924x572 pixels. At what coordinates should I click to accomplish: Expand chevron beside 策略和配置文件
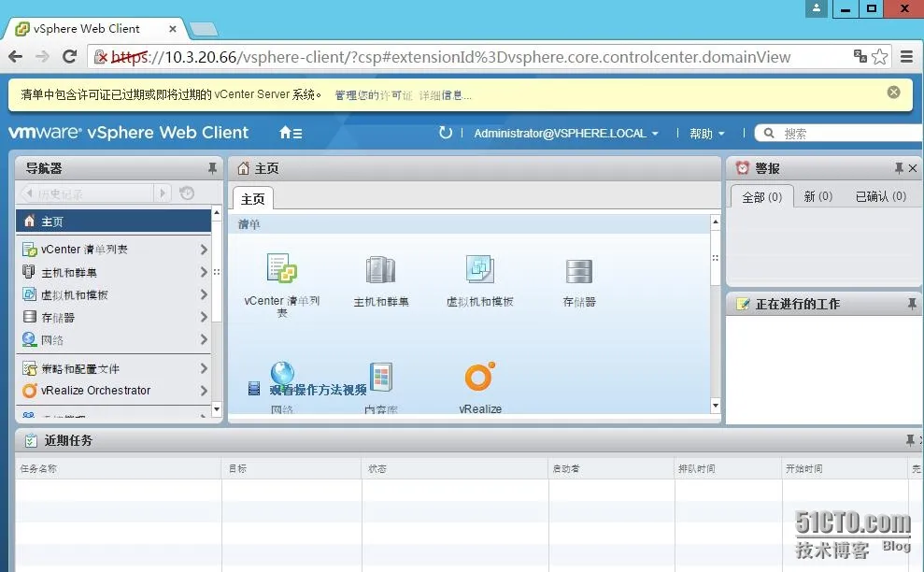coord(204,368)
